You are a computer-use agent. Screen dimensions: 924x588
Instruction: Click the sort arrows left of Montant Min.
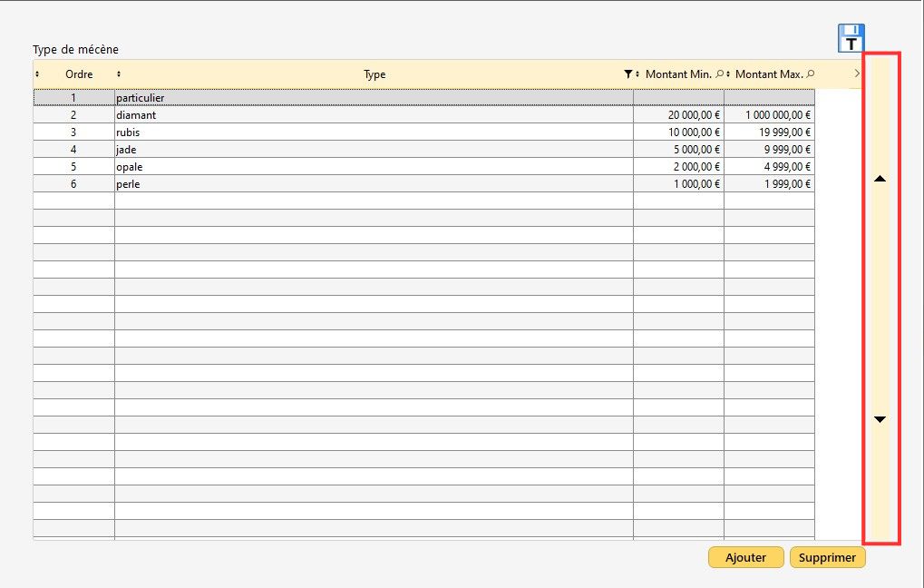pos(637,74)
